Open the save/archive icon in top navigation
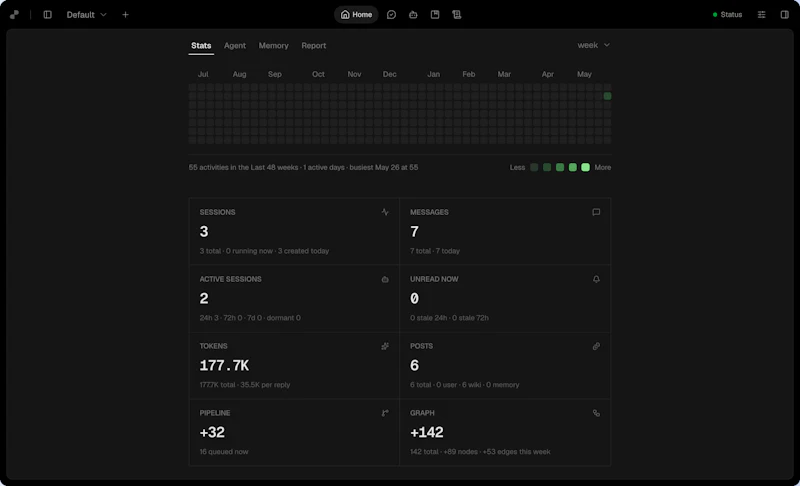This screenshot has width=800, height=486. click(435, 15)
